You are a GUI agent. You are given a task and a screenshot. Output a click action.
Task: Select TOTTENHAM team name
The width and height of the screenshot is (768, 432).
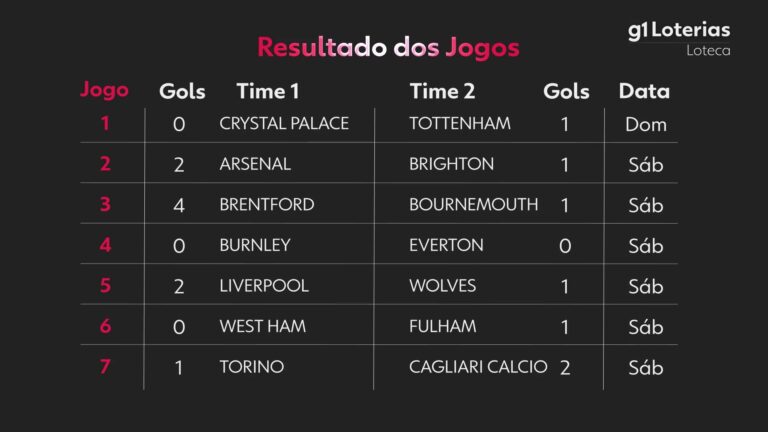point(459,124)
